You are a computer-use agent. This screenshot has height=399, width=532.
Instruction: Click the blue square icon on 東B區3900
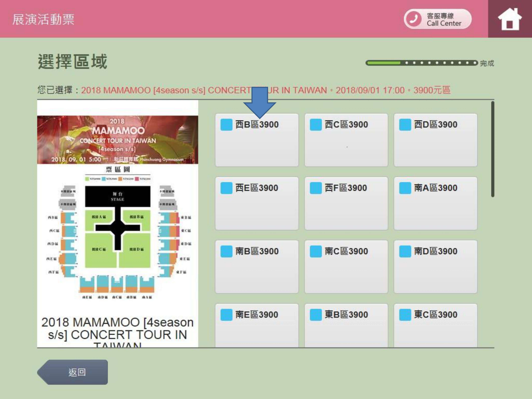click(316, 315)
